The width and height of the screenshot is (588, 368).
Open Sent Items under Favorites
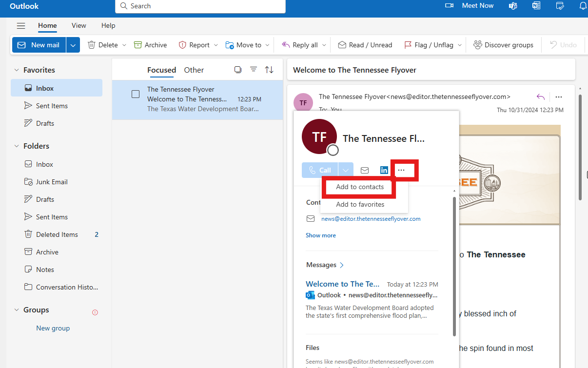(57, 106)
